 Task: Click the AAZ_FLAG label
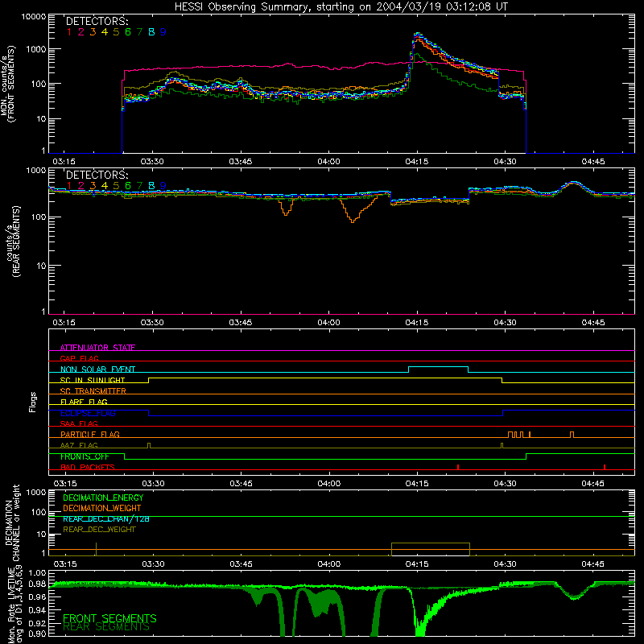click(79, 445)
